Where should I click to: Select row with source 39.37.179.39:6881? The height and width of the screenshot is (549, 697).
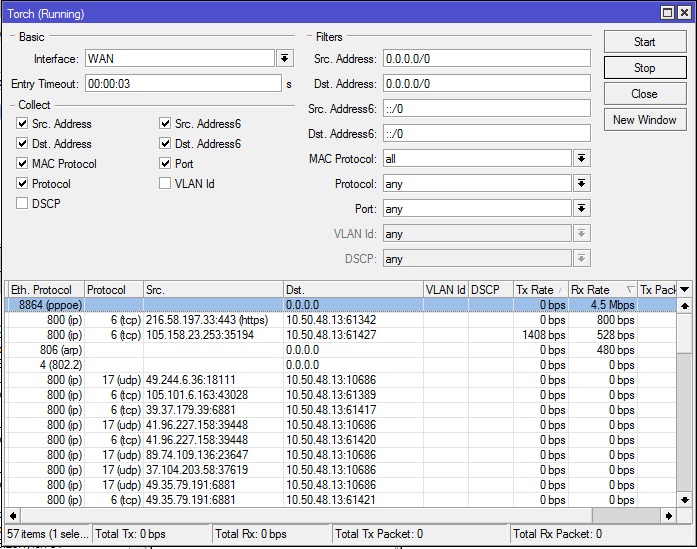(341, 410)
